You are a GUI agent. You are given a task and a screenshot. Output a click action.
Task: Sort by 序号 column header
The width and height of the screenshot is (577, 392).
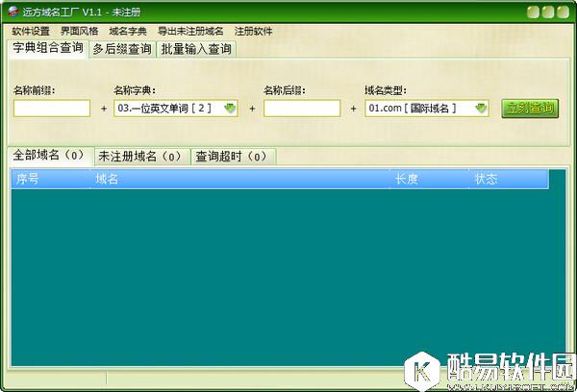tap(50, 179)
